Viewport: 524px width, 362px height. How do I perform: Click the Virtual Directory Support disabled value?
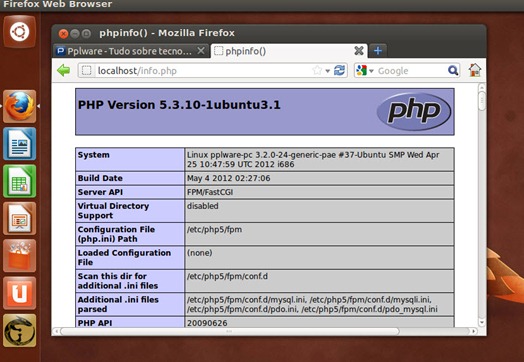(x=203, y=206)
